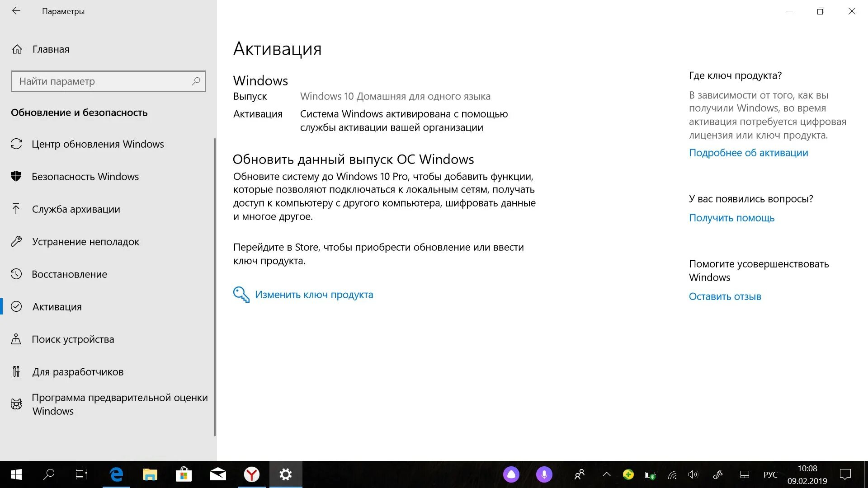Go back with the arrow in Settings
The height and width of the screenshot is (488, 868).
coord(16,11)
